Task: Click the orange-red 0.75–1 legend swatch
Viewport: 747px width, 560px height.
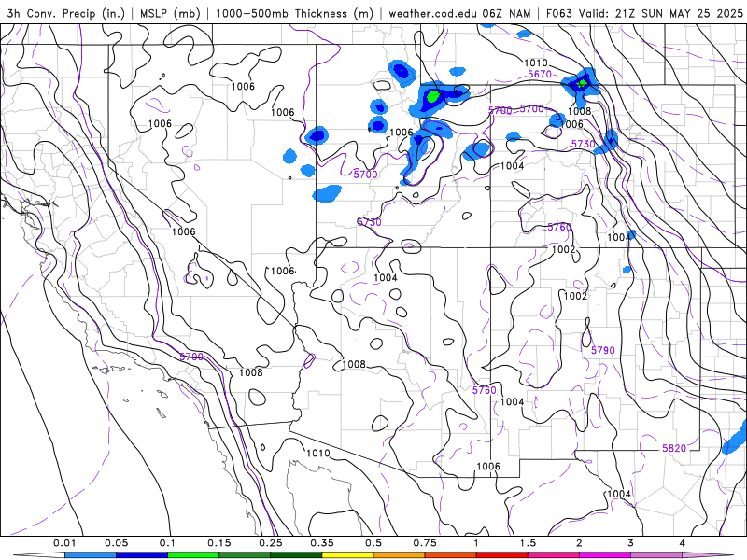Action: (x=451, y=555)
